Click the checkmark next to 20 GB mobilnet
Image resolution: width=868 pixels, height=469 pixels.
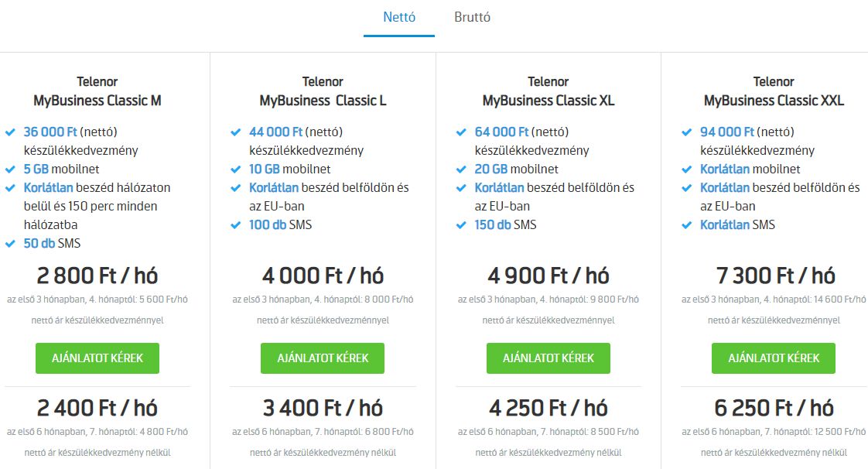pos(461,169)
